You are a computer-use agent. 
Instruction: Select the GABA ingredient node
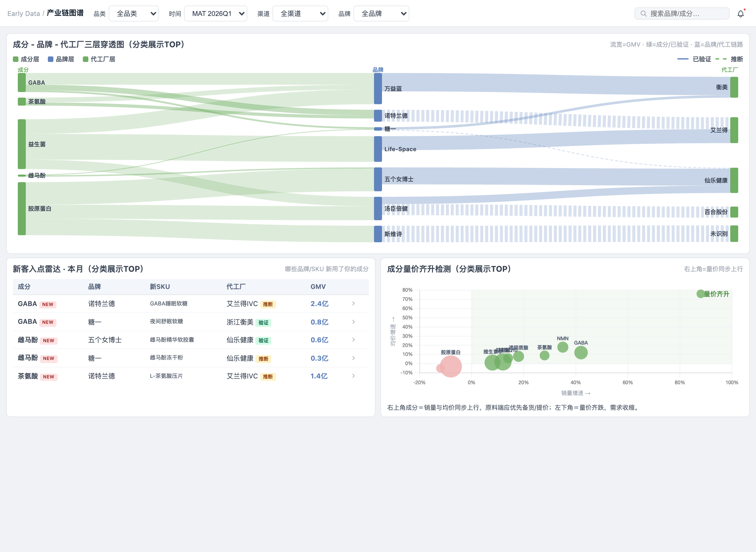coord(22,82)
